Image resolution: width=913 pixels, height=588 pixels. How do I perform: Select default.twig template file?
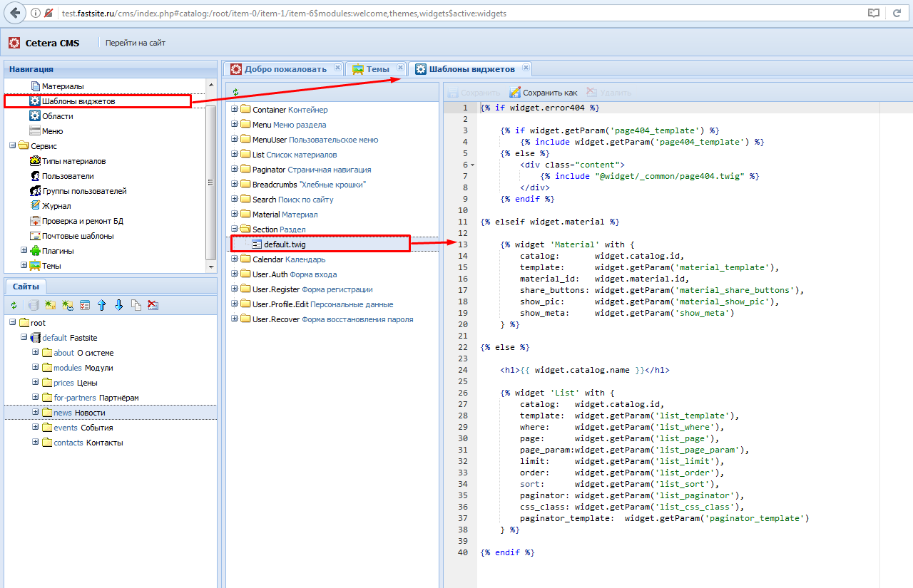point(285,244)
